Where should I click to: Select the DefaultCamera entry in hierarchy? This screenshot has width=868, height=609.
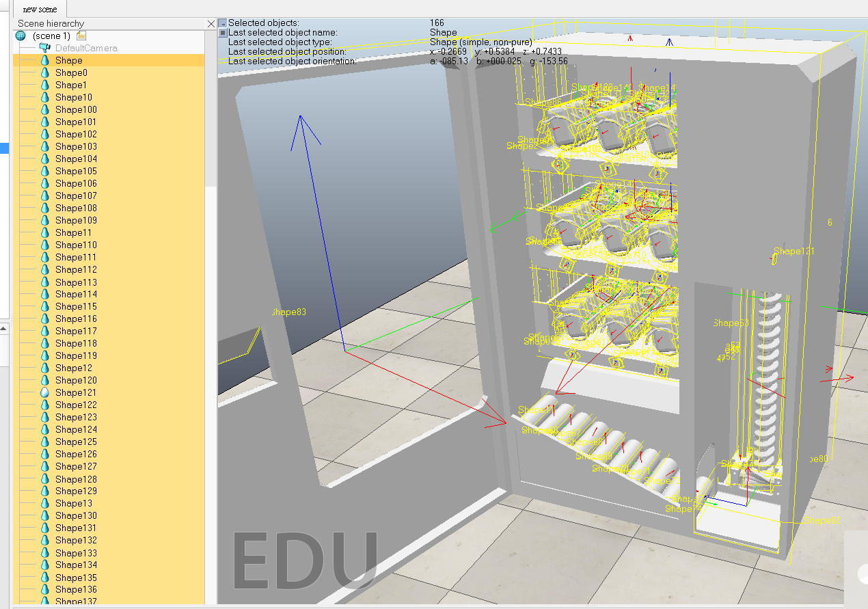click(86, 48)
